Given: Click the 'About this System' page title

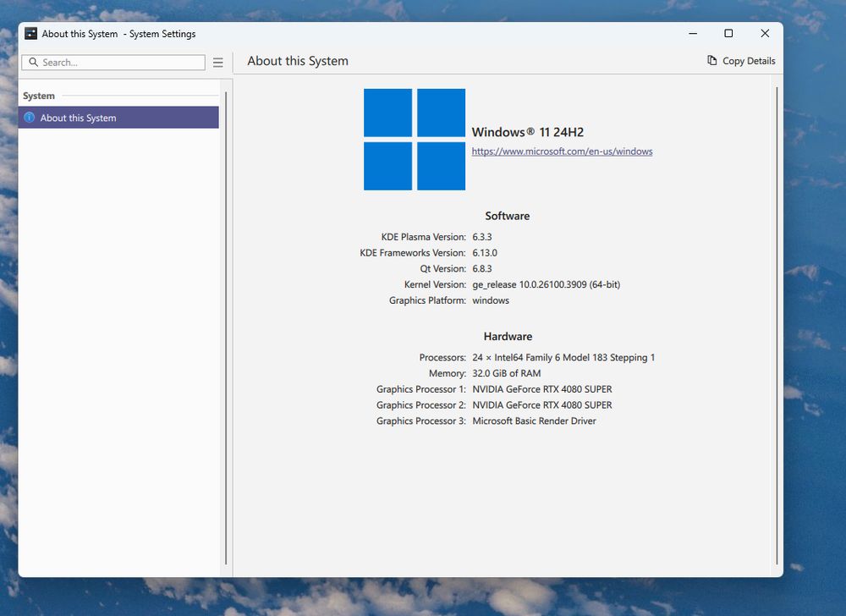Looking at the screenshot, I should tap(298, 61).
